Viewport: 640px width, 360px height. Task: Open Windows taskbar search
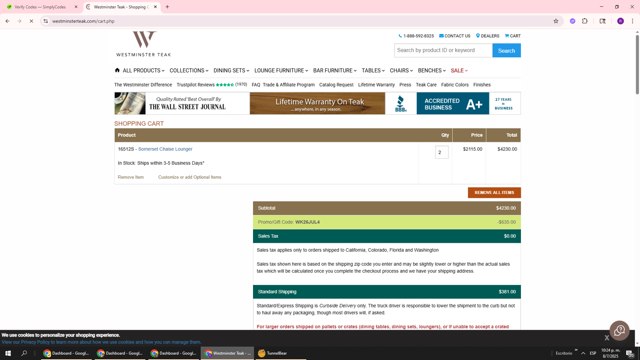[x=24, y=353]
